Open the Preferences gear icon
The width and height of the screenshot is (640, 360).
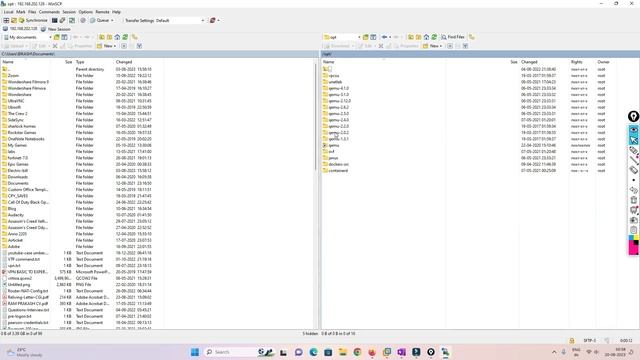pos(83,20)
